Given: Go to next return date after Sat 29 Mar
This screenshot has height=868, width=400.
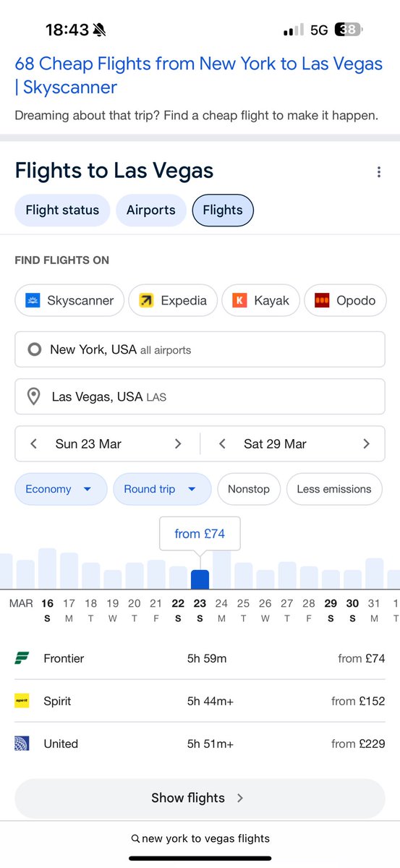Looking at the screenshot, I should coord(366,444).
